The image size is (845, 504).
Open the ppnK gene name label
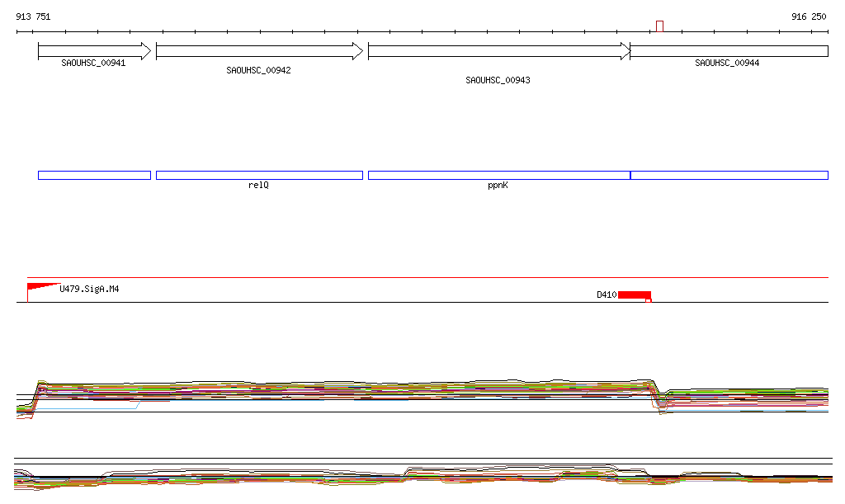(498, 186)
